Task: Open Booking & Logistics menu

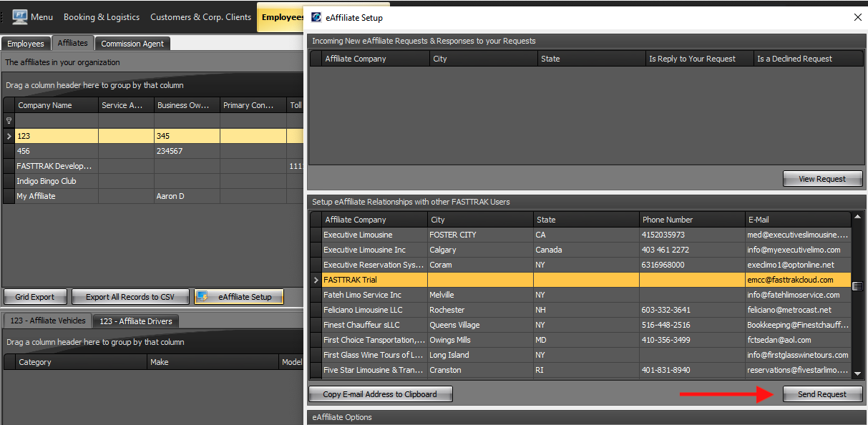Action: (102, 16)
